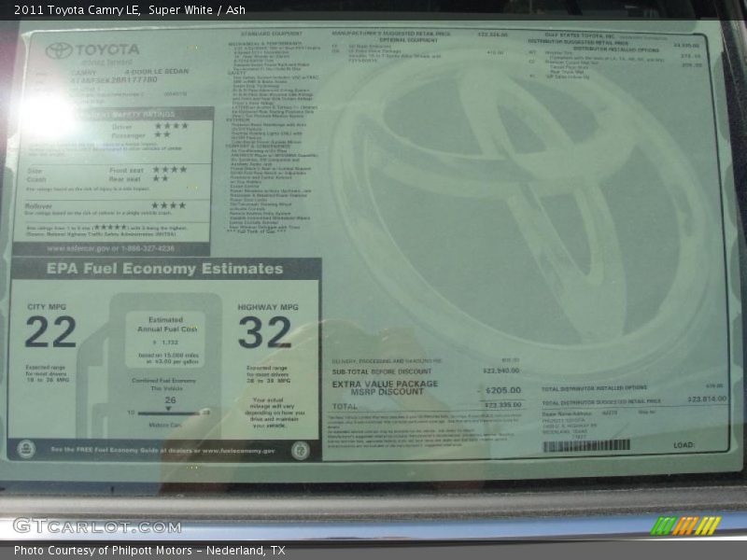The height and width of the screenshot is (560, 747).
Task: Click the $23,335.00 total amount
Action: pyautogui.click(x=502, y=405)
